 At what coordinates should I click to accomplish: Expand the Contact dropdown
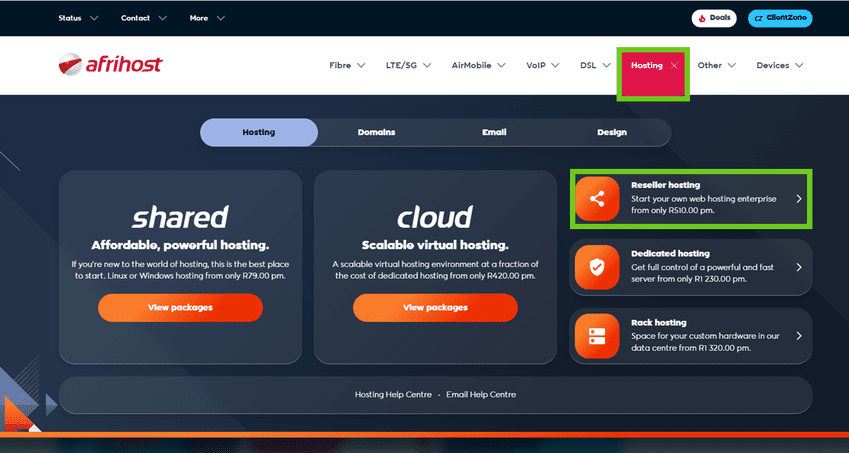143,18
